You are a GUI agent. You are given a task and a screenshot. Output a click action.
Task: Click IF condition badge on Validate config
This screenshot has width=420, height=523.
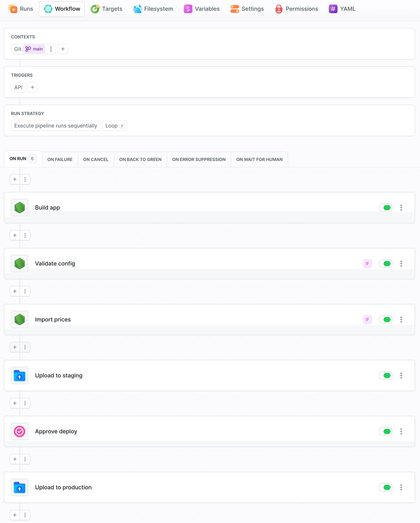point(367,264)
